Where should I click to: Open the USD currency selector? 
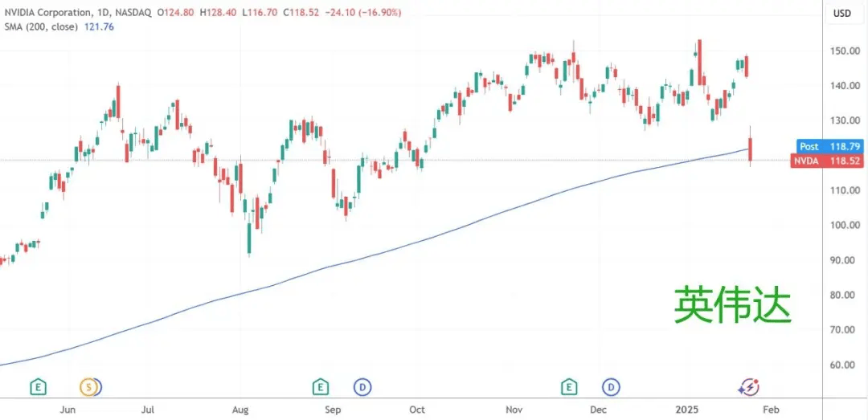pyautogui.click(x=841, y=14)
